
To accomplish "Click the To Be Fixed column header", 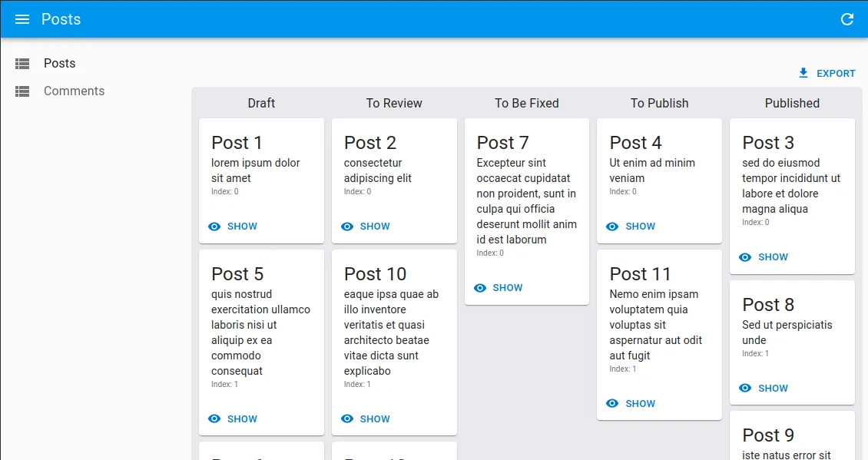I will (527, 103).
